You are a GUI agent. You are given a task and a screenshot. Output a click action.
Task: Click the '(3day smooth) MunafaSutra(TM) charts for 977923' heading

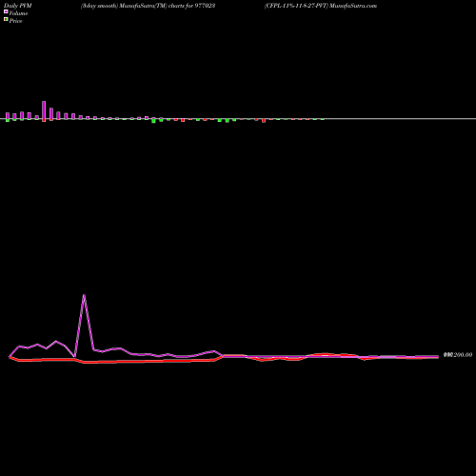click(x=148, y=6)
